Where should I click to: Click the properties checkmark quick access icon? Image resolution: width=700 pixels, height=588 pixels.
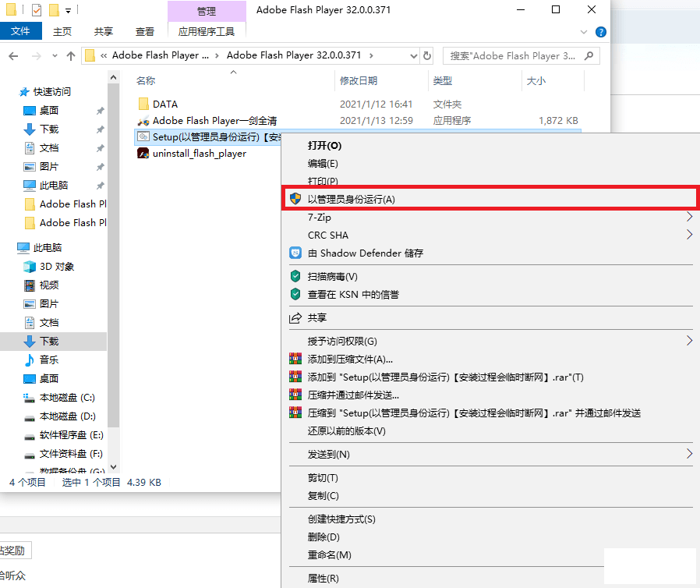coord(37,9)
